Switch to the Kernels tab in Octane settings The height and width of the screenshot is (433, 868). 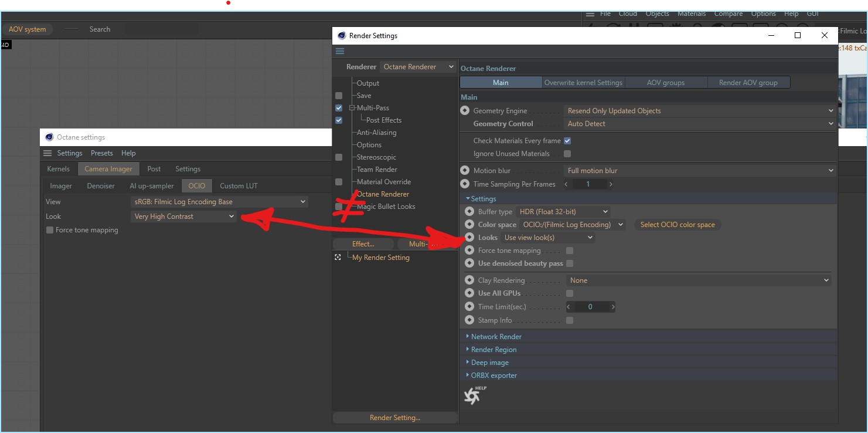point(59,169)
